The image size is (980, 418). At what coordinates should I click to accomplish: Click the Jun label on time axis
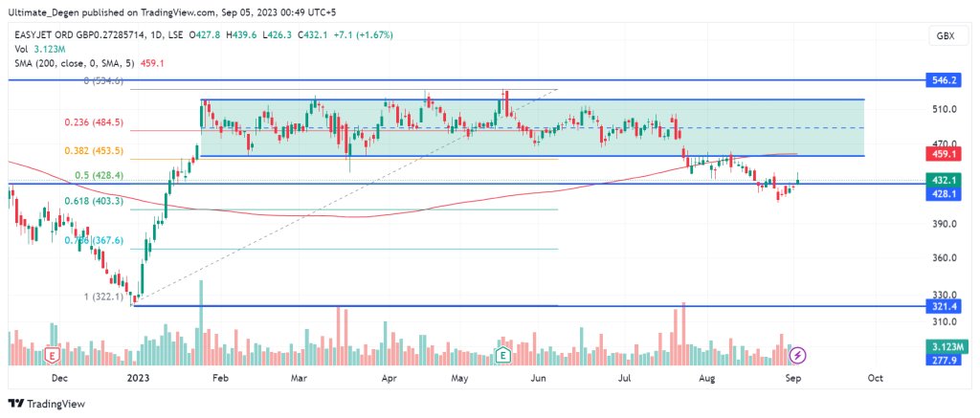pyautogui.click(x=538, y=378)
